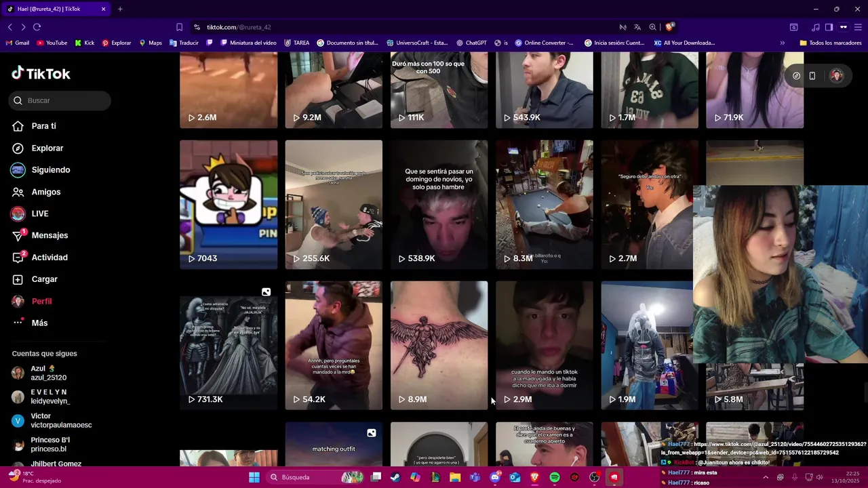The height and width of the screenshot is (488, 868).
Task: Reload the TikTok page
Action: pyautogui.click(x=37, y=27)
